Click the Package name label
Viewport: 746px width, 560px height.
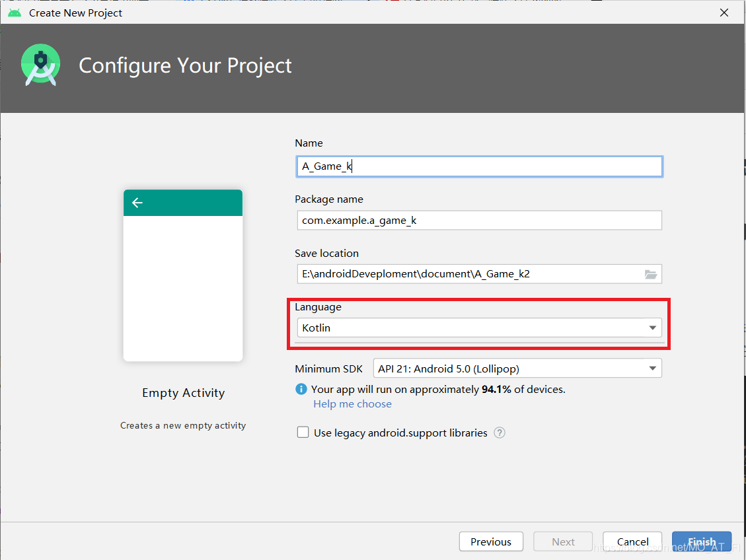(x=329, y=199)
